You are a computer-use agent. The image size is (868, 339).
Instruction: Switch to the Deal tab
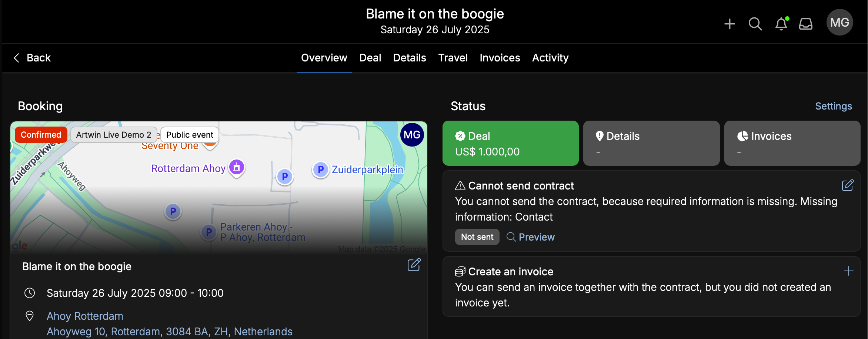click(x=370, y=58)
